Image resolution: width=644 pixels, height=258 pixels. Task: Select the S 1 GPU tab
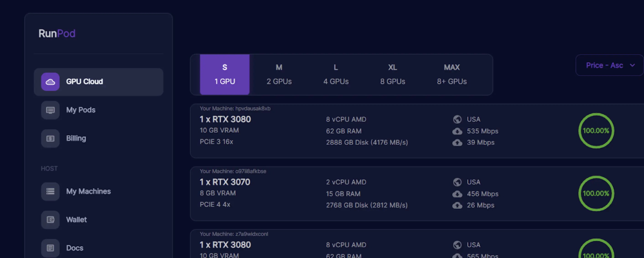tap(224, 74)
